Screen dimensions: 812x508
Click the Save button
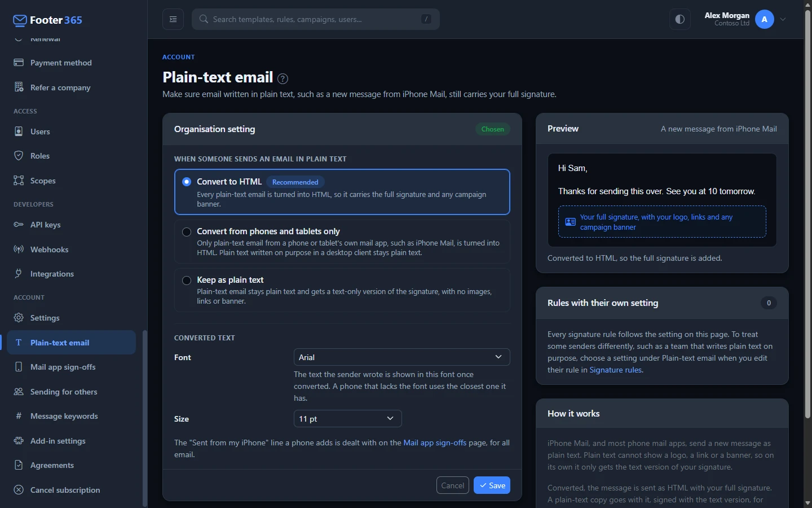pyautogui.click(x=492, y=485)
